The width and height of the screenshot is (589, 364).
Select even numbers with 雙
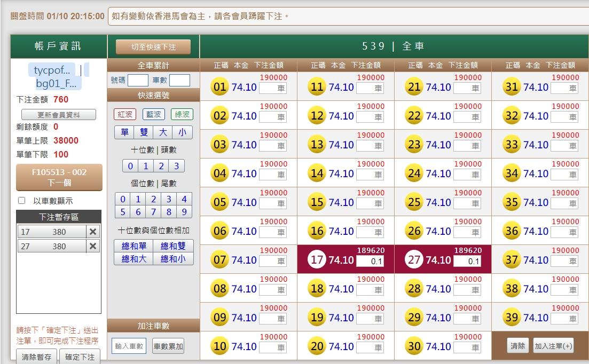[x=144, y=132]
